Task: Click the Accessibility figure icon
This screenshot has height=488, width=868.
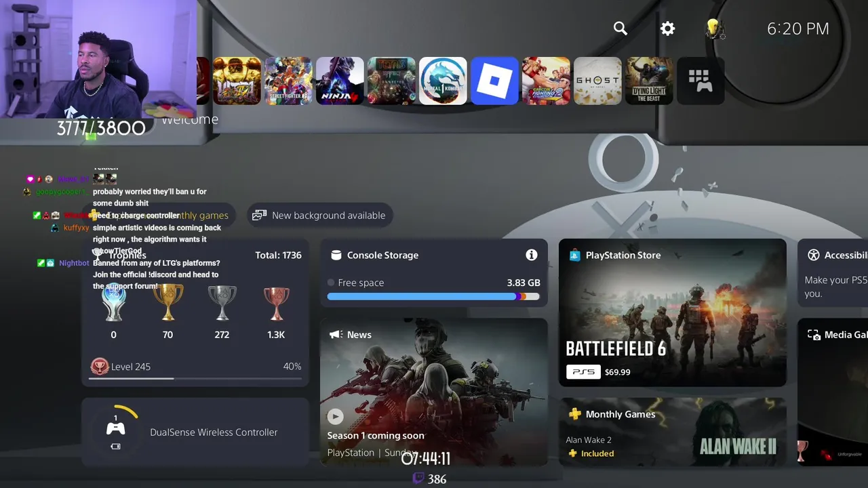Action: click(814, 255)
